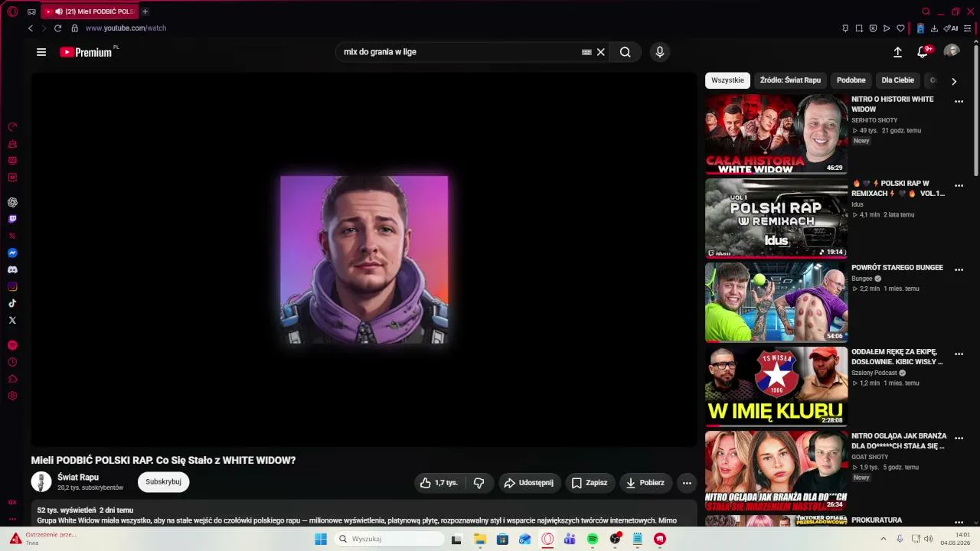
Task: Switch to the Mieli PODBIĆ POLSKI RAP tab
Action: coord(90,11)
